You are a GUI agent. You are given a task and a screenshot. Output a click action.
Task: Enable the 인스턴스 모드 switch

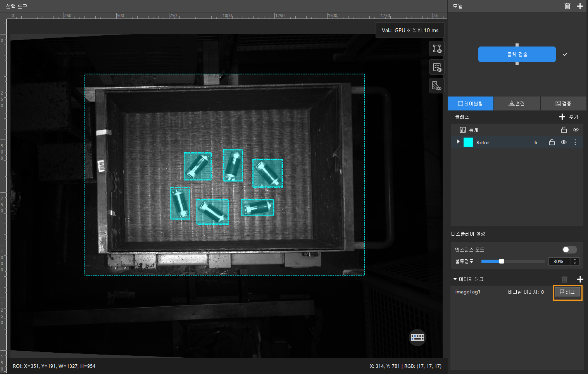tap(569, 250)
